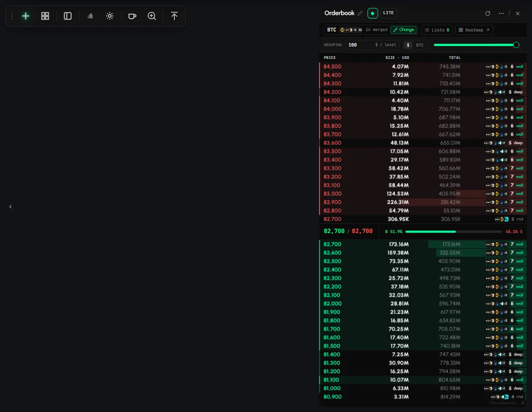Close the Orderbook panel

(x=518, y=13)
